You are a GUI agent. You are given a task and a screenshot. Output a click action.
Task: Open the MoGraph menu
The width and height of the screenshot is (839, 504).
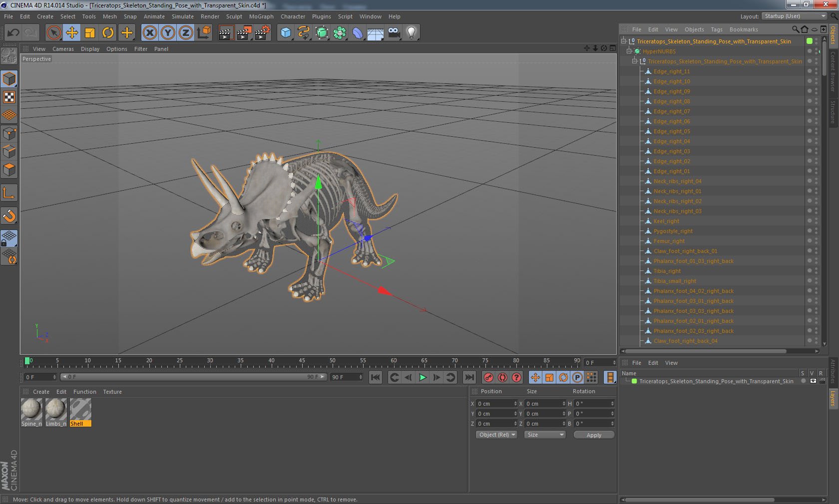261,16
